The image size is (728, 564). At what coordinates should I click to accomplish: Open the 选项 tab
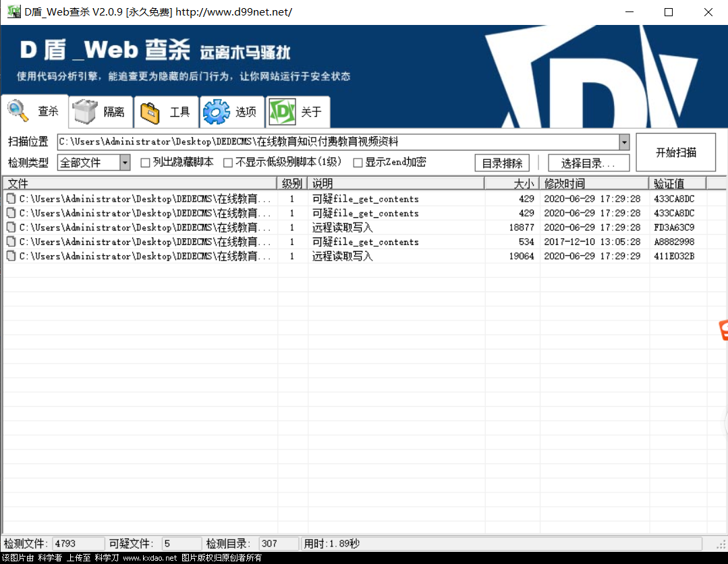pyautogui.click(x=232, y=112)
